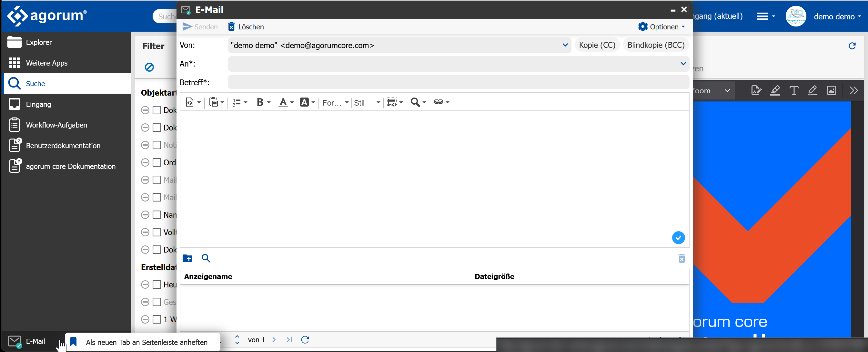This screenshot has height=352, width=868.
Task: Go to last page arrow
Action: click(x=289, y=340)
